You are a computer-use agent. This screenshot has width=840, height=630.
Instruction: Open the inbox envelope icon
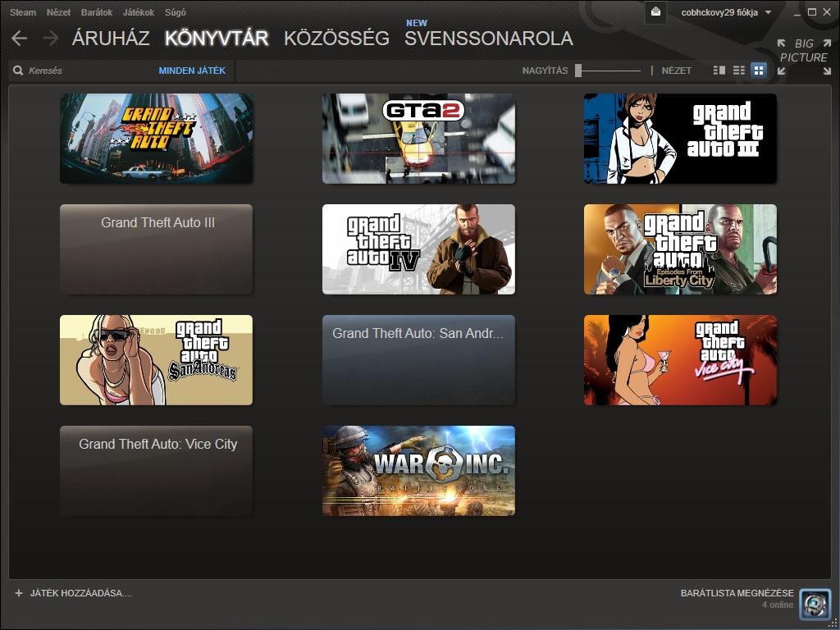click(655, 12)
